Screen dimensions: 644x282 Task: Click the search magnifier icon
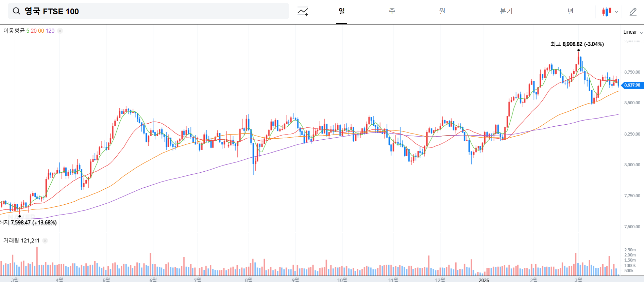point(16,11)
